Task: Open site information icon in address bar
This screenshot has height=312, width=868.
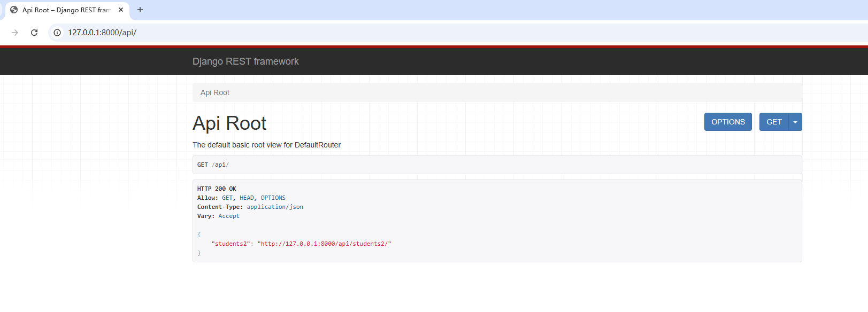Action: pyautogui.click(x=57, y=33)
